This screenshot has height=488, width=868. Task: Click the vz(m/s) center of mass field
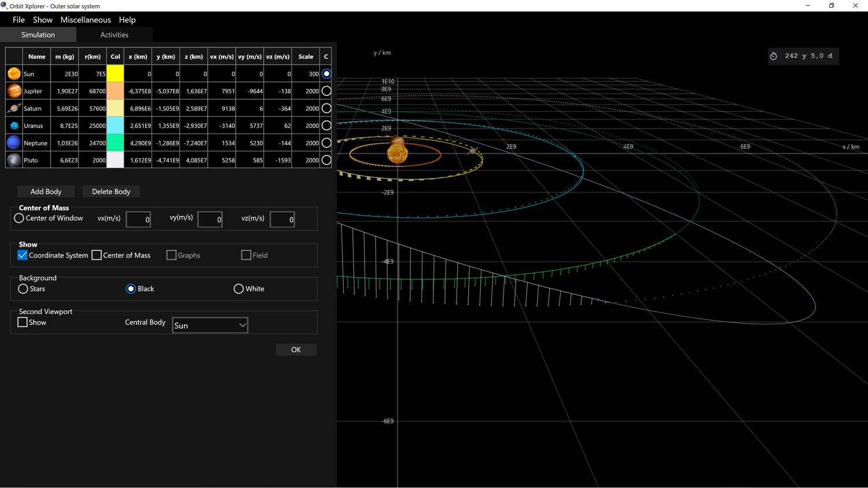(x=282, y=219)
